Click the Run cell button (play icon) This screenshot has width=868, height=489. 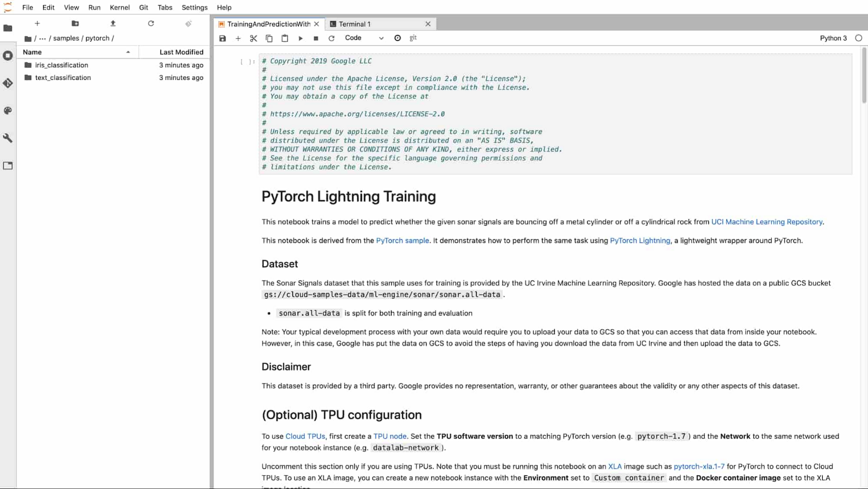[x=300, y=38]
